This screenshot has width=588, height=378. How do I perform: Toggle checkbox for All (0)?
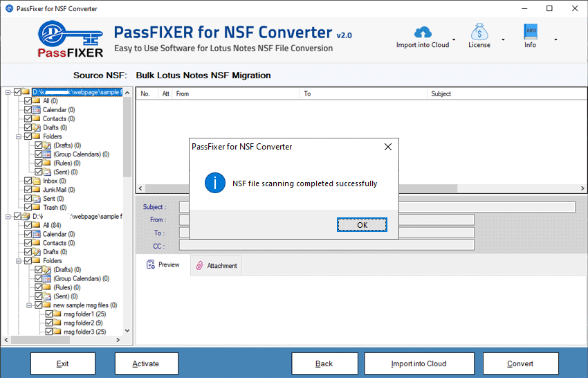pos(28,100)
